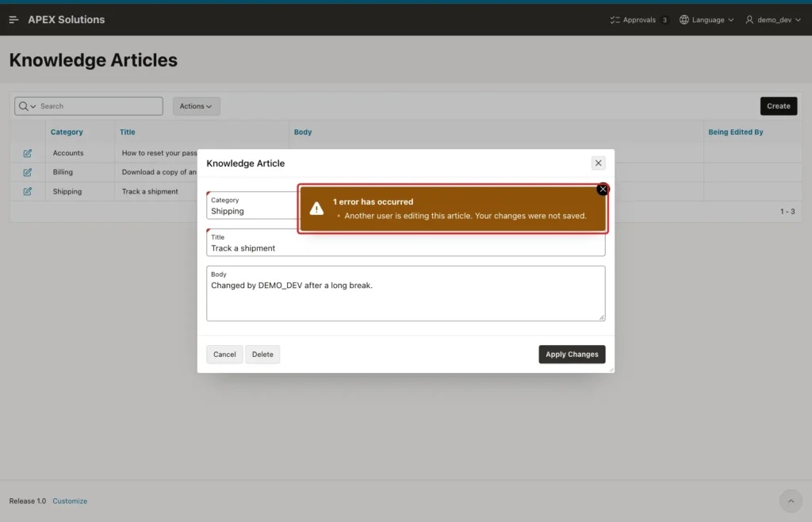
Task: Click the Delete button in dialog
Action: coord(262,354)
